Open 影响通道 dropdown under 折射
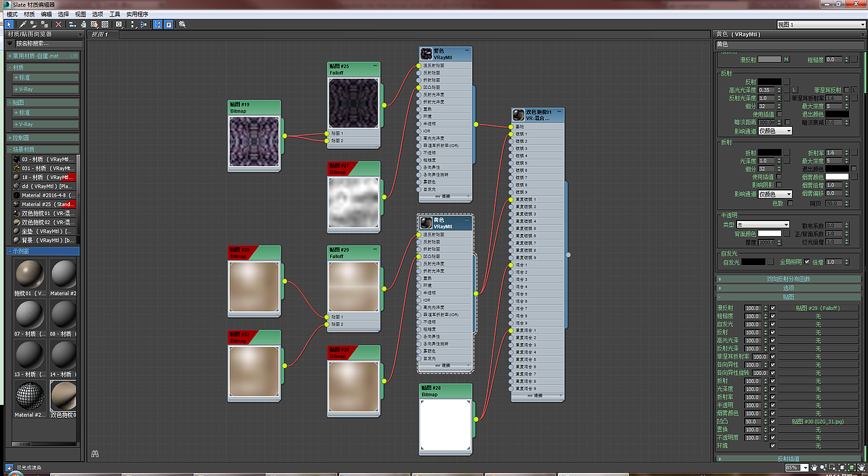The height and width of the screenshot is (476, 868). 774,194
